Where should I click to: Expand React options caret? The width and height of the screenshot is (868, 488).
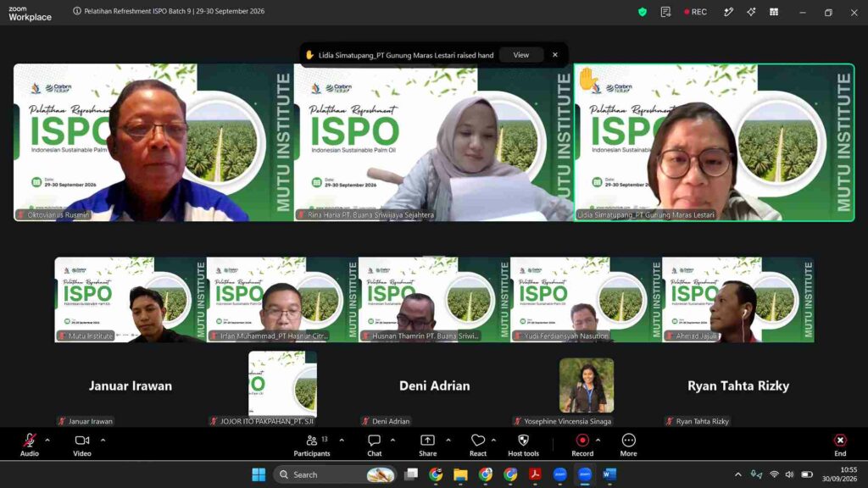pyautogui.click(x=493, y=441)
